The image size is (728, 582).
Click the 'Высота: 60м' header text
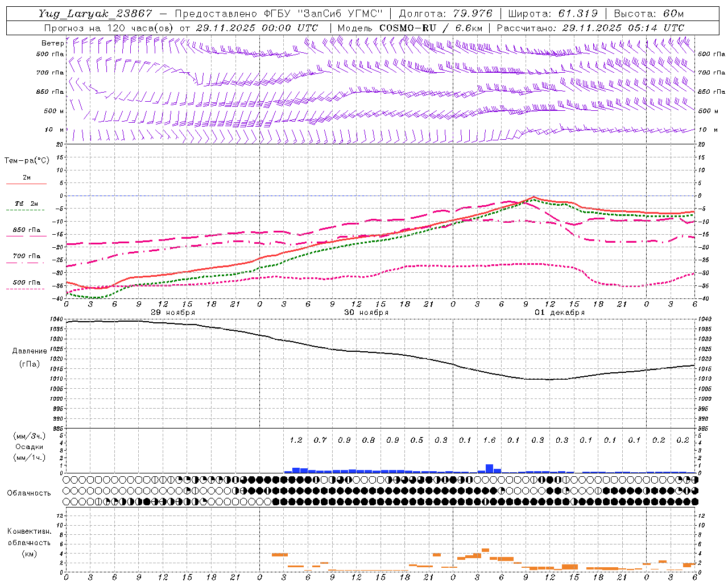coord(648,14)
